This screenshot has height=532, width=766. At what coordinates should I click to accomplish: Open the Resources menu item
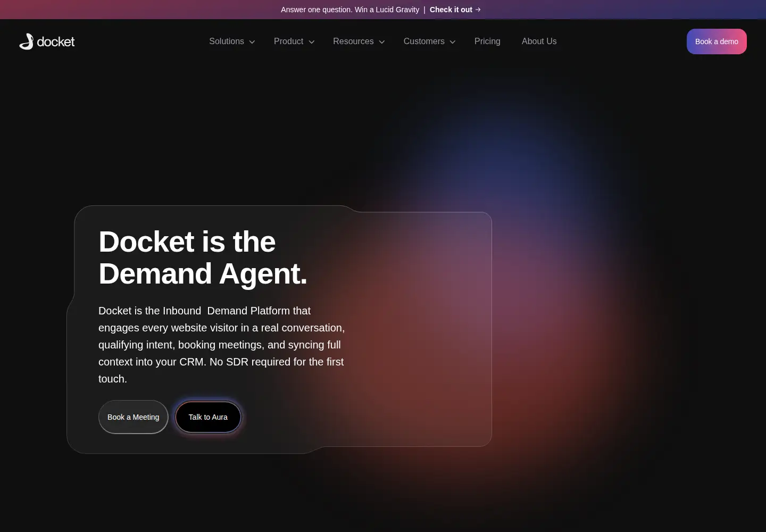tap(353, 41)
